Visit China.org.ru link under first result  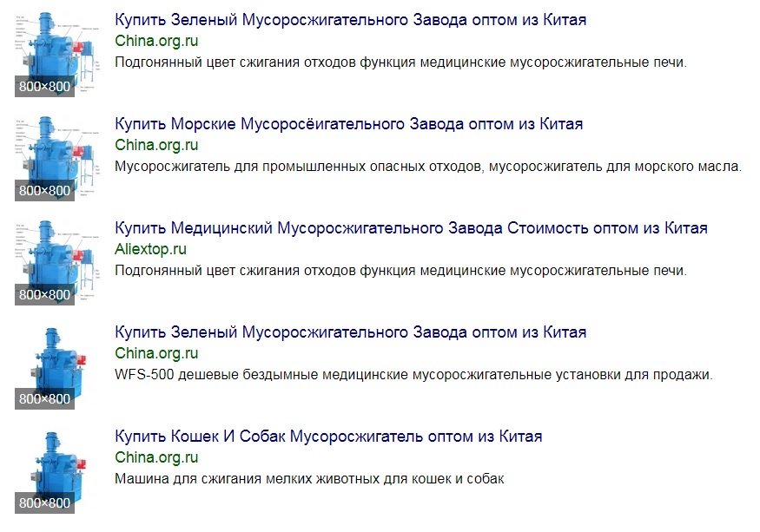pyautogui.click(x=156, y=41)
